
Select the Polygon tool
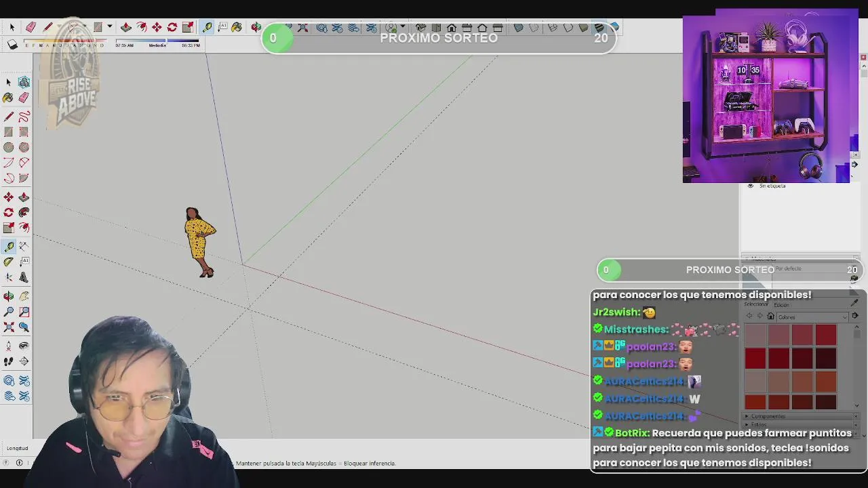point(24,147)
